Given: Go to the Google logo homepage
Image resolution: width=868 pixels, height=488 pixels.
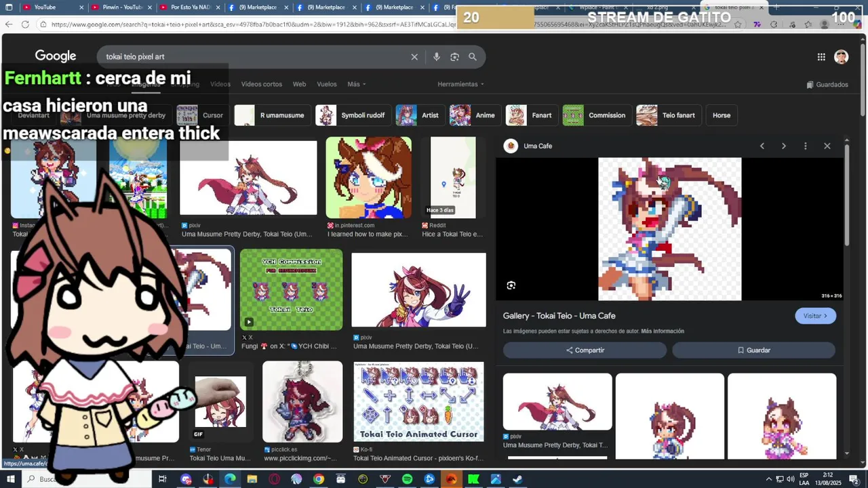Looking at the screenshot, I should point(56,56).
